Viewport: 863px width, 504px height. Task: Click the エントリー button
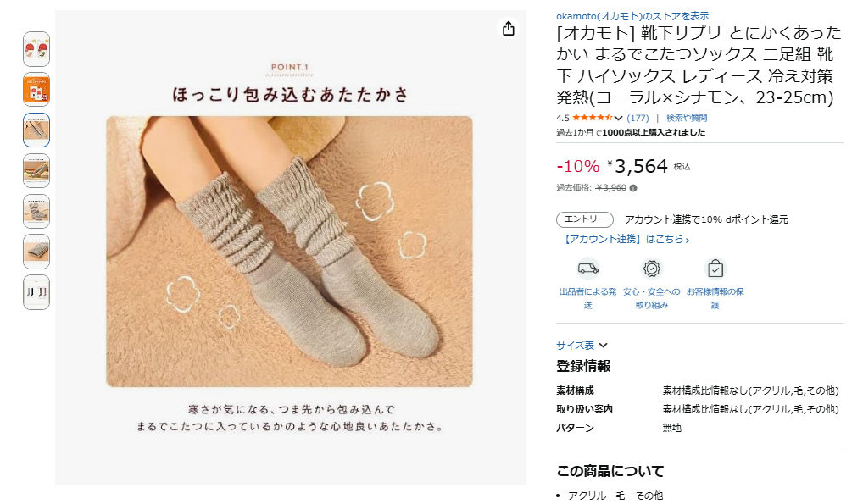pos(584,219)
